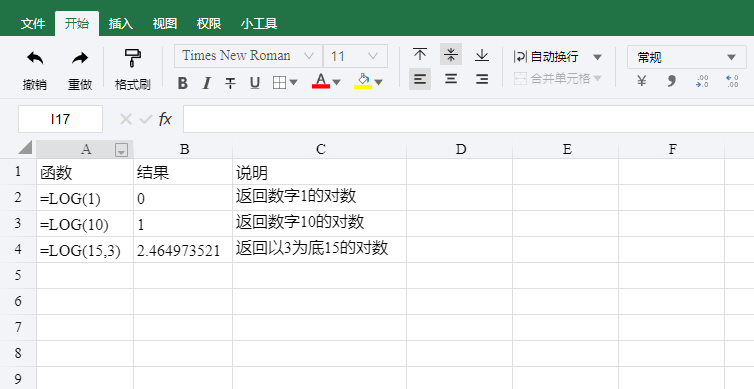Screen dimensions: 754x389
Task: Switch to the 小工具 tab
Action: pyautogui.click(x=259, y=24)
